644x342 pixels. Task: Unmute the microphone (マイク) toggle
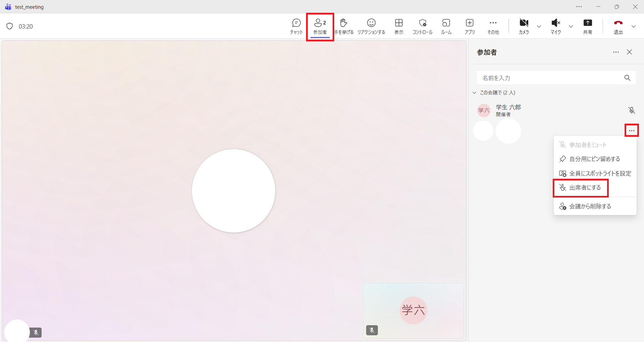556,26
